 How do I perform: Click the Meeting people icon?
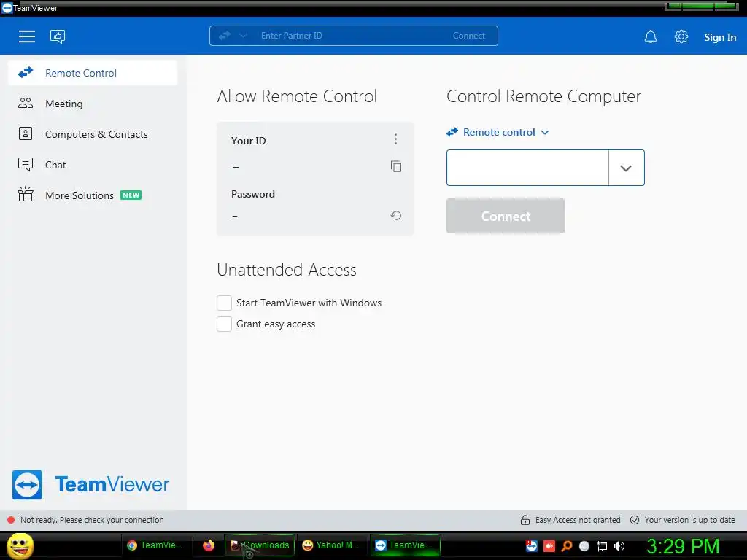point(26,103)
